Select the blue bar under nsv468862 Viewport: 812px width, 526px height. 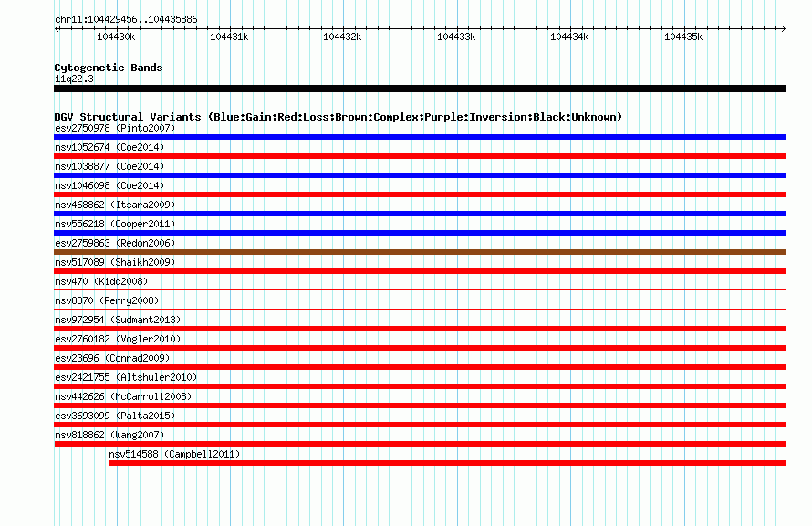[420, 214]
